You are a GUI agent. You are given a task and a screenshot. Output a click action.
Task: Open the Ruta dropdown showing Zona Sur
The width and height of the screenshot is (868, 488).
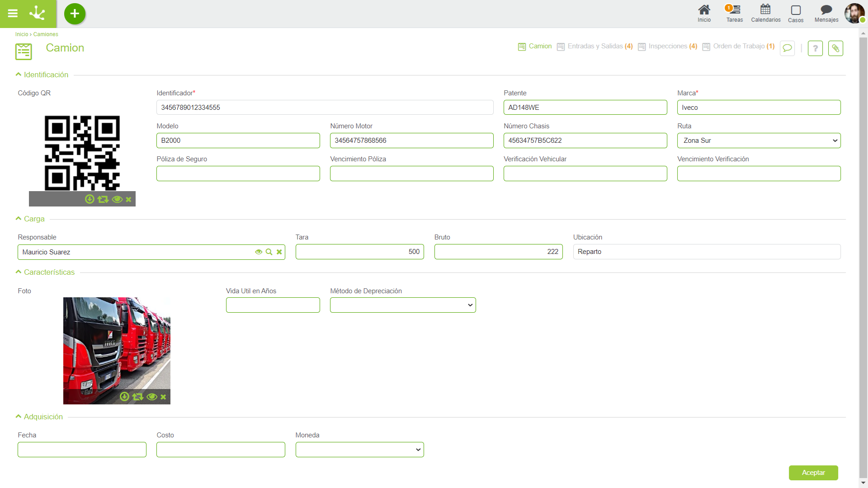(759, 141)
